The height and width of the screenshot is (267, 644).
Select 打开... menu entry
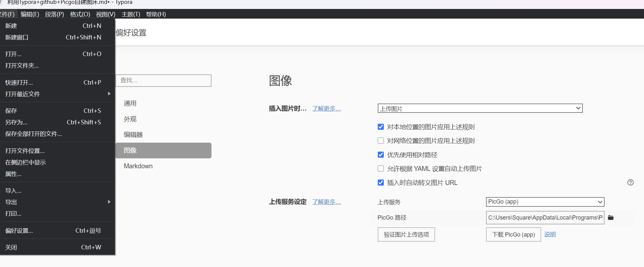tap(57, 54)
